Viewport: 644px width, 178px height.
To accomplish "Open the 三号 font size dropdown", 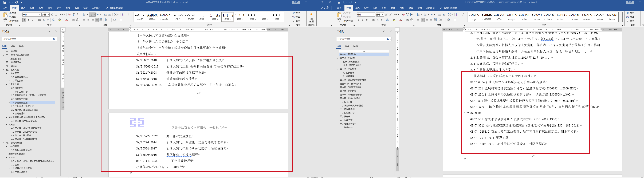I will coord(383,14).
